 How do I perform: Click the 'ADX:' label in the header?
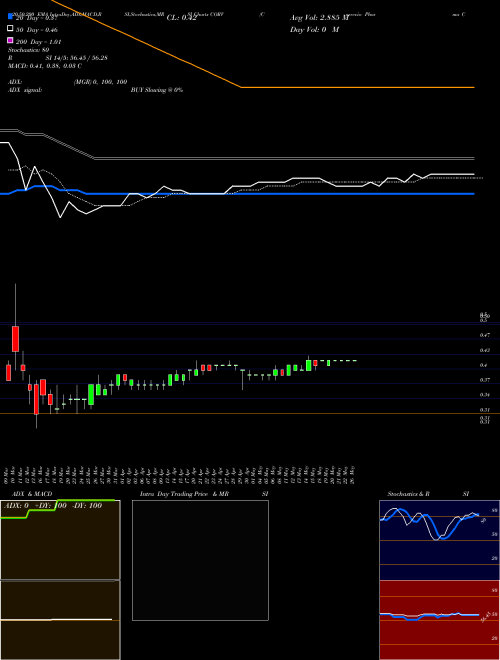(x=15, y=82)
